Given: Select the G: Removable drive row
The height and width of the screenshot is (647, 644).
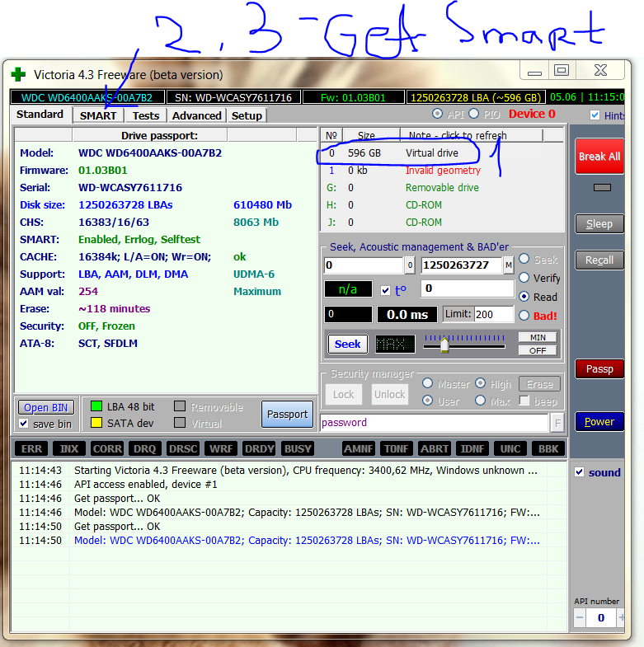Looking at the screenshot, I should tap(442, 188).
